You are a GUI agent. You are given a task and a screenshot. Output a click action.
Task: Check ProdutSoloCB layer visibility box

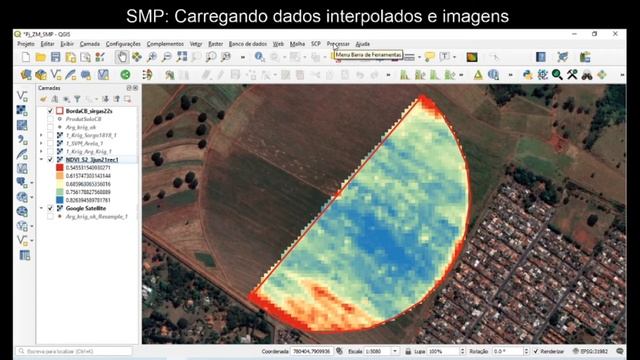[x=50, y=119]
